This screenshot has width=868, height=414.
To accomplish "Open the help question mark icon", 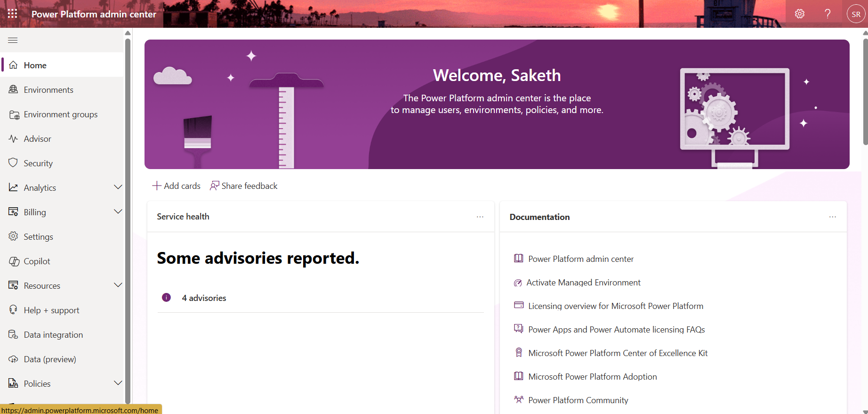I will (x=828, y=14).
